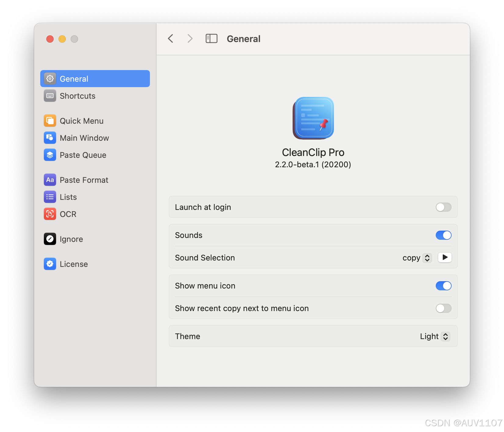
Task: Select the General label in sidebar
Action: [x=74, y=79]
